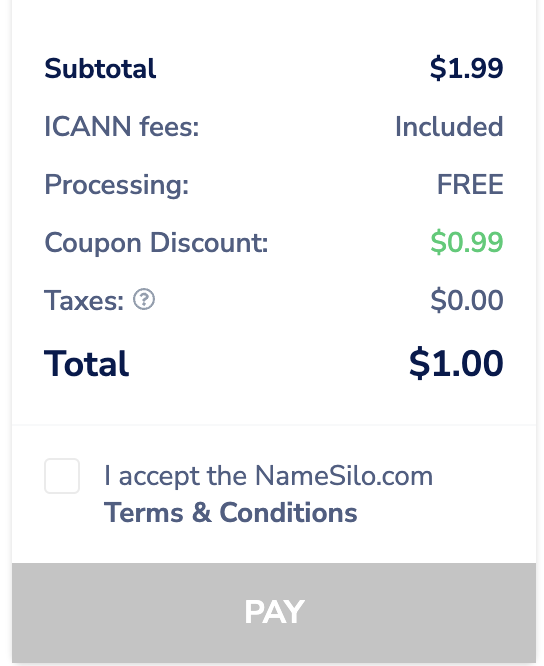Select the green $0.99 discount amount
The image size is (544, 666).
click(467, 242)
